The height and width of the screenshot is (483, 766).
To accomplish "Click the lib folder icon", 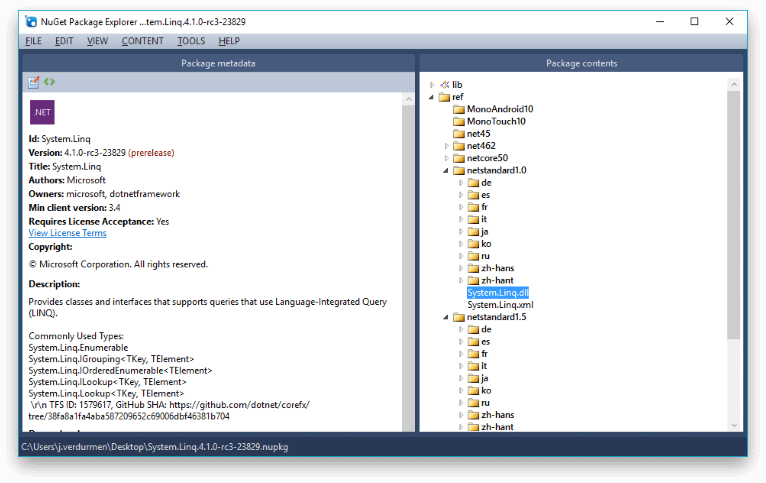I will (445, 85).
